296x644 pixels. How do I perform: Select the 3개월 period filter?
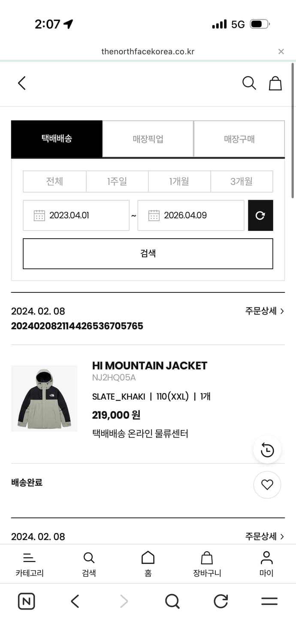pyautogui.click(x=241, y=181)
